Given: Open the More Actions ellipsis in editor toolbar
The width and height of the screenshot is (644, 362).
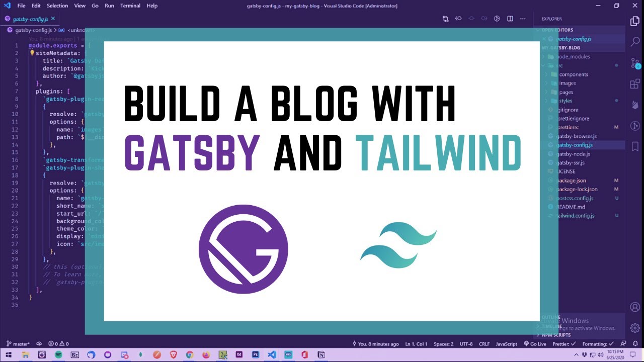Looking at the screenshot, I should coord(523,19).
